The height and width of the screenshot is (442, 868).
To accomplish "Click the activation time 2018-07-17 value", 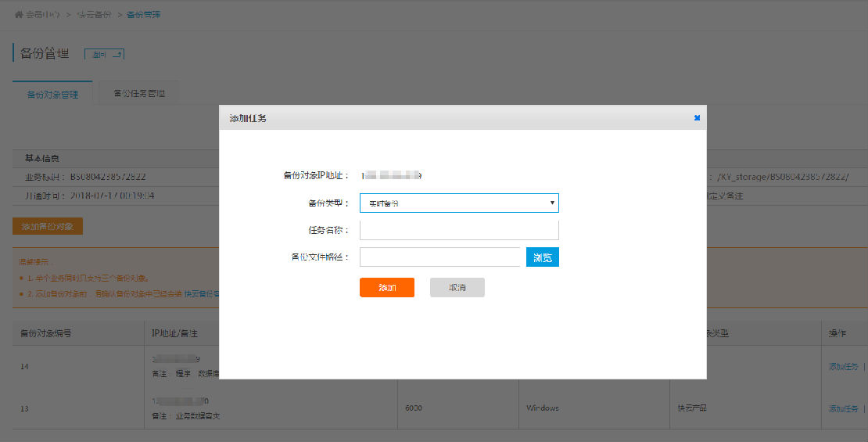I will pos(113,196).
